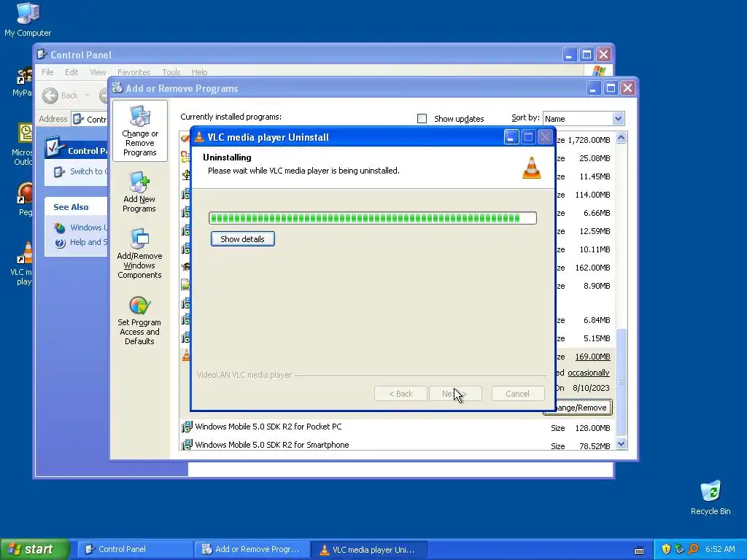
Task: Click the 114.00MB size value
Action: coord(592,195)
